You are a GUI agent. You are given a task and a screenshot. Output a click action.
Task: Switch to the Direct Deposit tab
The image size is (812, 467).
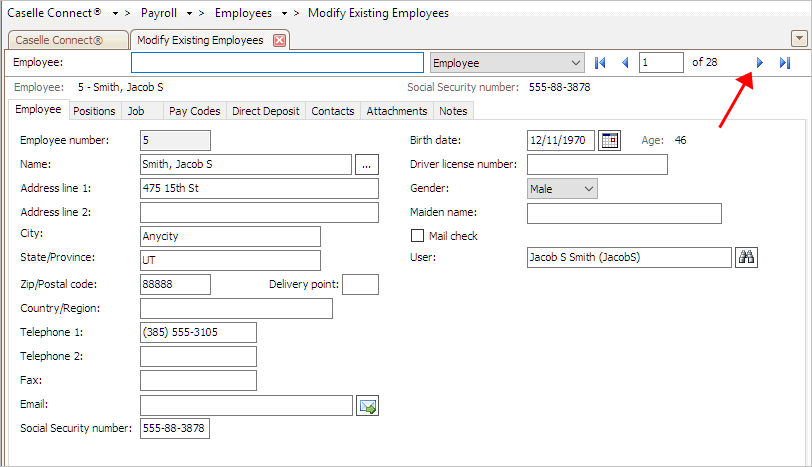[x=265, y=111]
